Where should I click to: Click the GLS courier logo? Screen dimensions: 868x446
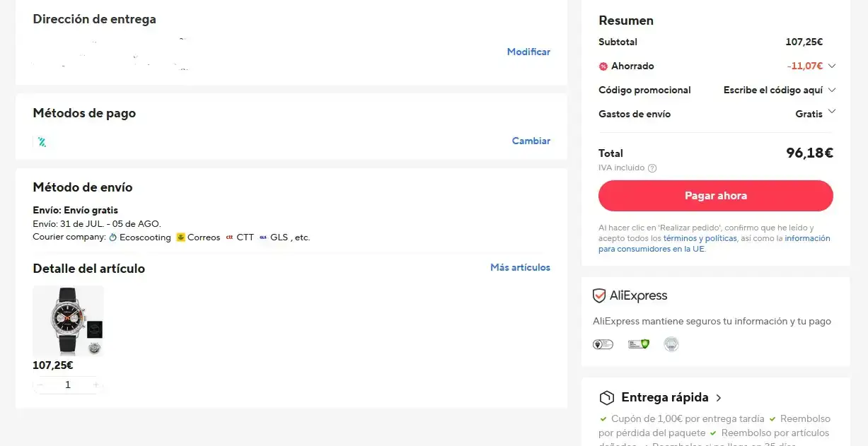click(x=263, y=237)
